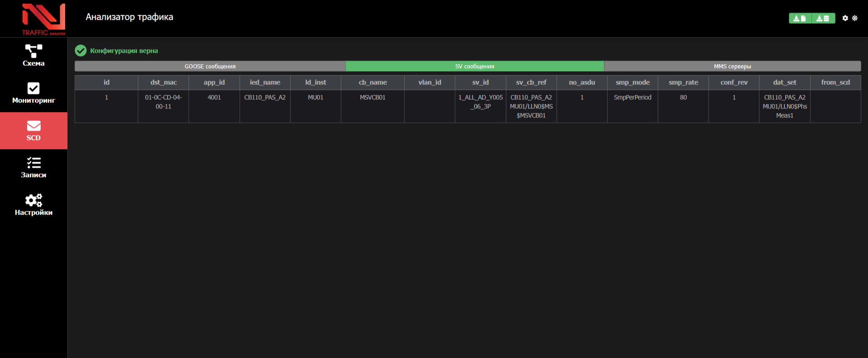Viewport: 868px width, 358px height.
Task: Click the from_scd column header
Action: [835, 82]
